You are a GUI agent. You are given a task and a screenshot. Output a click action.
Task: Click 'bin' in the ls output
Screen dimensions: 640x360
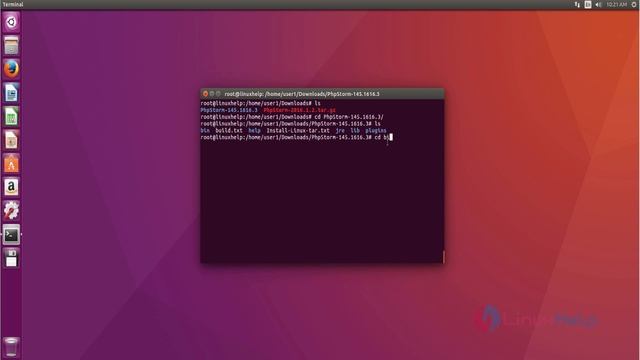click(205, 131)
